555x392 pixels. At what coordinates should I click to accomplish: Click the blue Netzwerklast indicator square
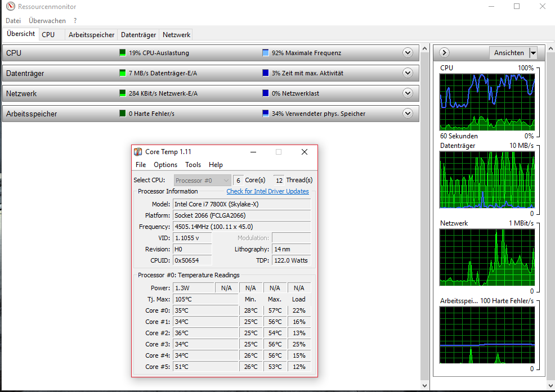click(x=266, y=93)
